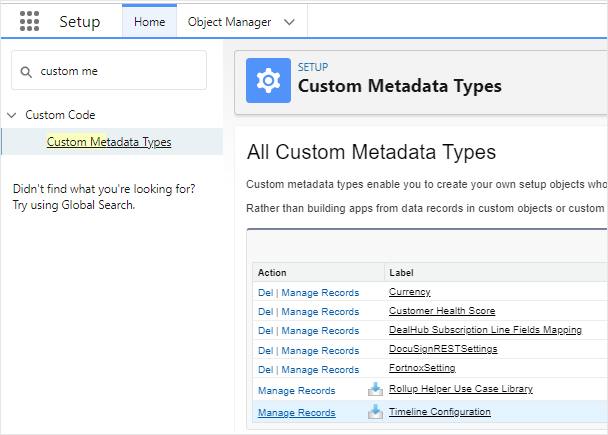608x435 pixels.
Task: Switch to the Home tab
Action: click(x=149, y=22)
